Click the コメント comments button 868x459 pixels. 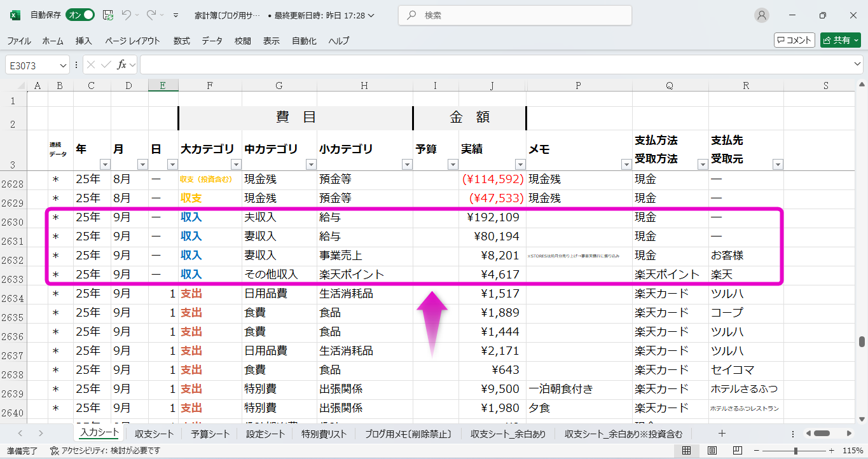[794, 40]
